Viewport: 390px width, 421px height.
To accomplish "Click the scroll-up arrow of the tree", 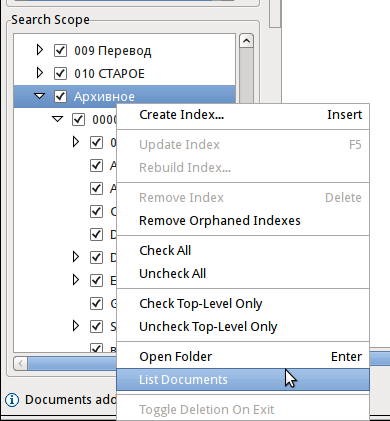I will pos(246,41).
